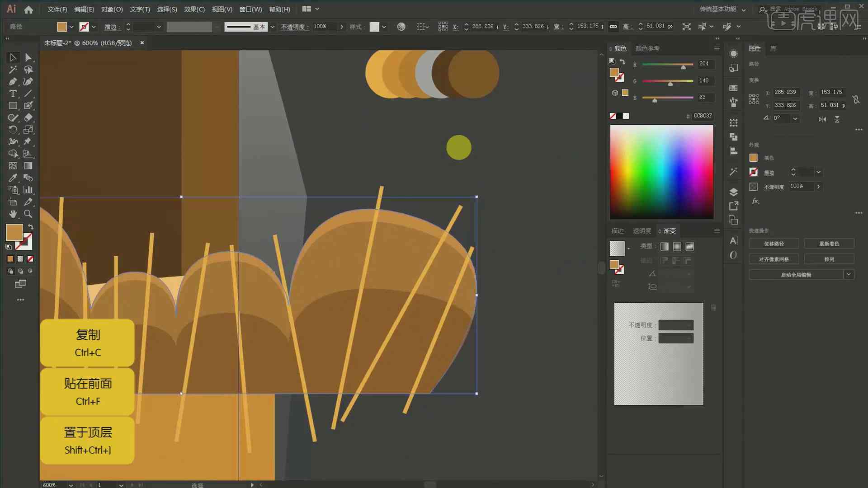Screen dimensions: 868x488
Task: Select the Gradient tool in toolbar
Action: [x=28, y=166]
